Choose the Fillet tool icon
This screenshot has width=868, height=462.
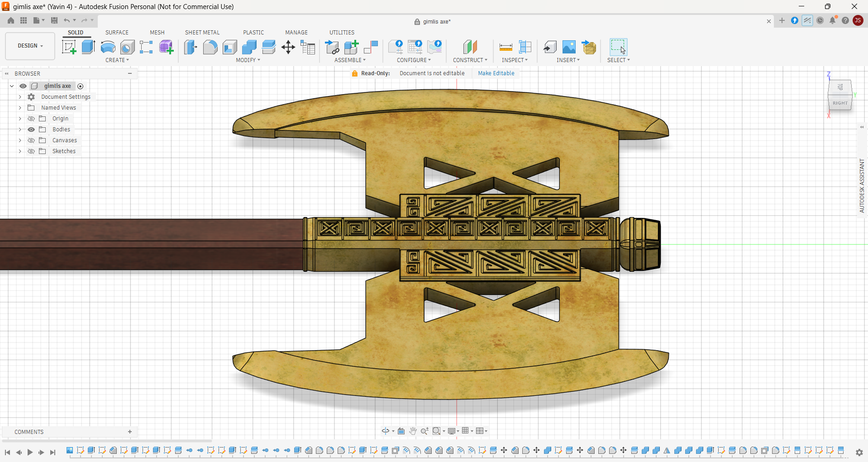click(210, 47)
